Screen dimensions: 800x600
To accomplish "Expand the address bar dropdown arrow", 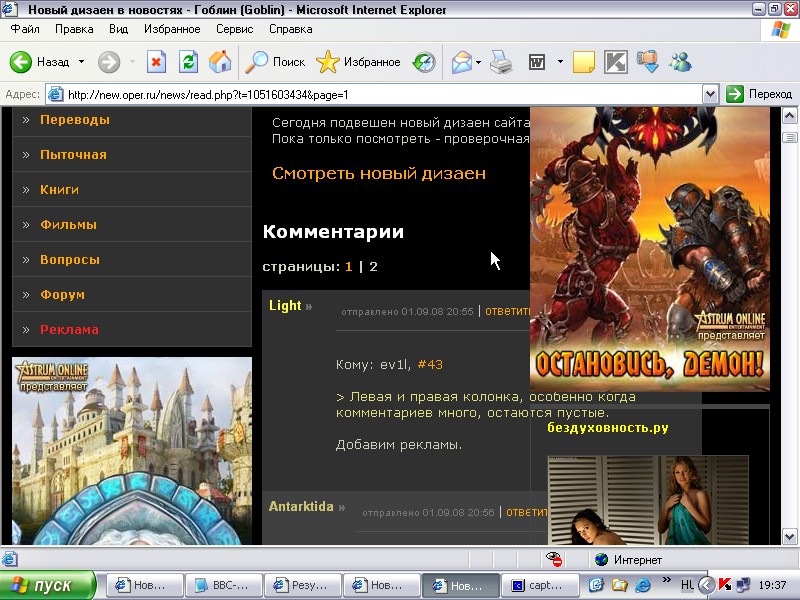I will click(710, 94).
